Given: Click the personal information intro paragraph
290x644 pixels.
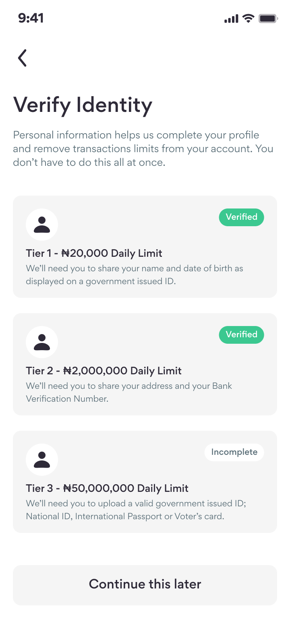Looking at the screenshot, I should coord(143,149).
